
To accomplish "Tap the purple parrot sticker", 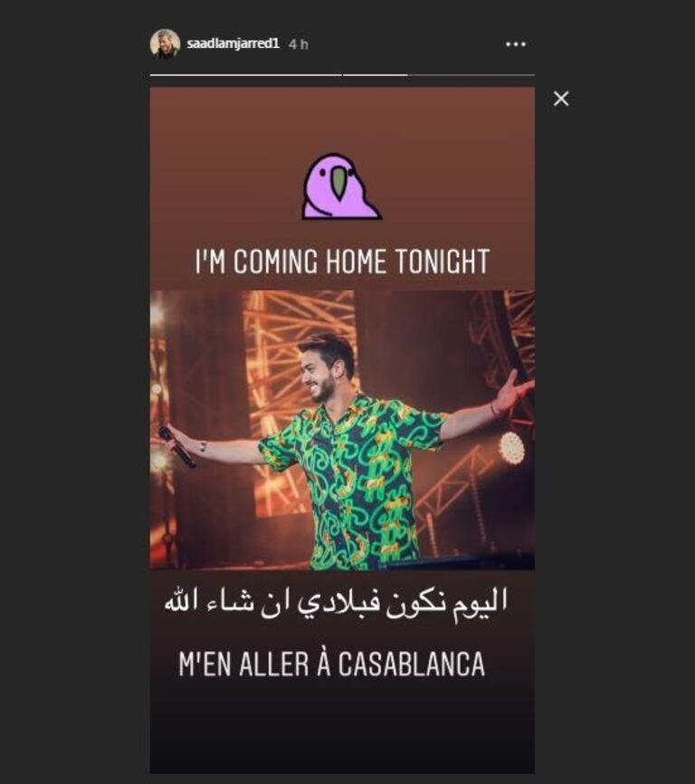I will [x=341, y=186].
